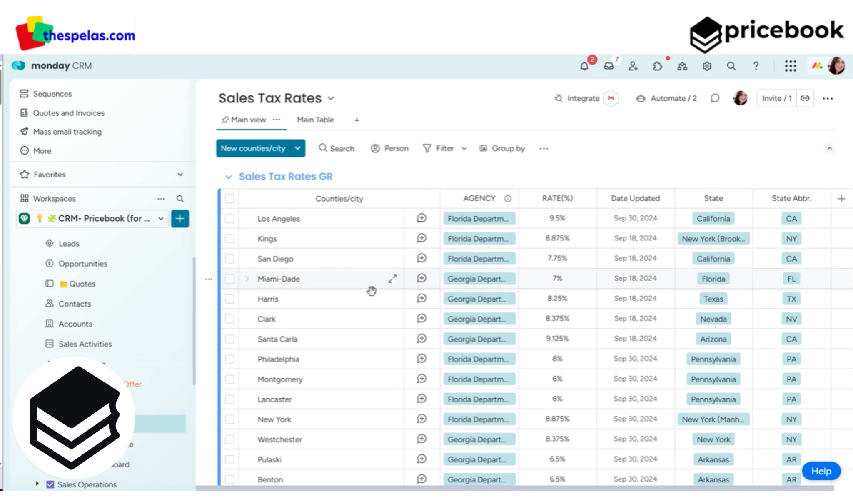Click California state label in Los Angeles row

713,219
